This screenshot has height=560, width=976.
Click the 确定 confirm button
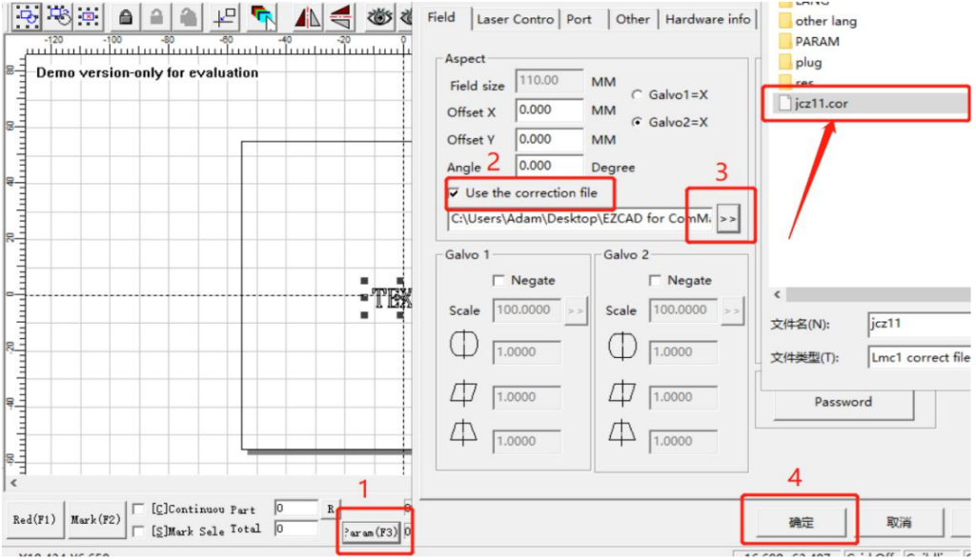pyautogui.click(x=802, y=523)
